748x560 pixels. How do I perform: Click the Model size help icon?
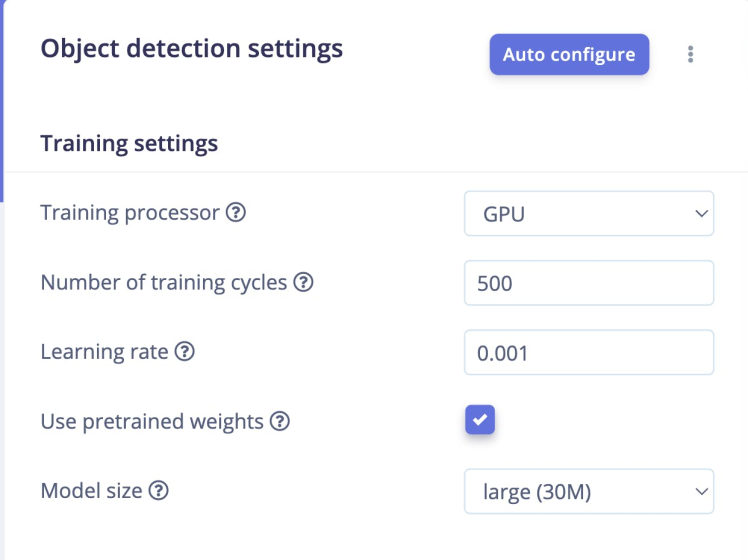click(x=158, y=491)
